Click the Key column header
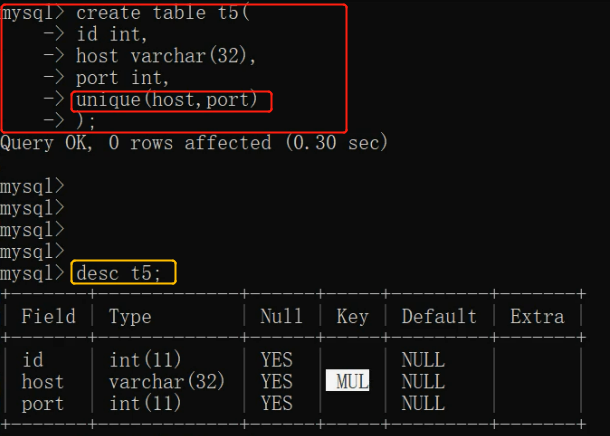Image resolution: width=610 pixels, height=436 pixels. (x=351, y=317)
